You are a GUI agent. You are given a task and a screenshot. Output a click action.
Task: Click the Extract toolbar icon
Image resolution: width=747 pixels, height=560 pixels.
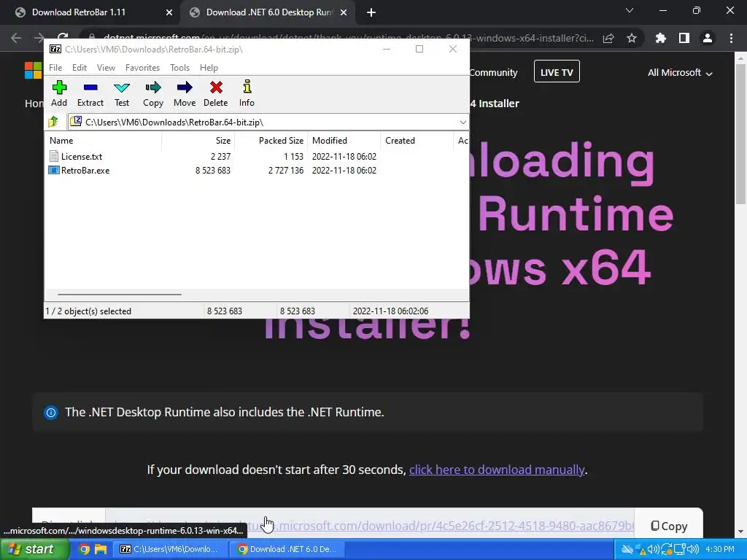[90, 94]
